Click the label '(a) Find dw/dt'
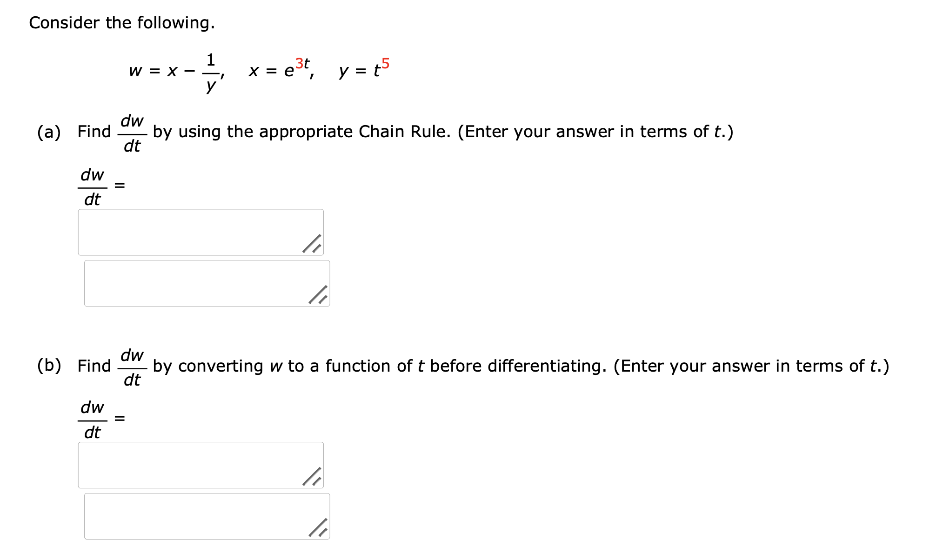This screenshot has width=936, height=560. [x=93, y=132]
